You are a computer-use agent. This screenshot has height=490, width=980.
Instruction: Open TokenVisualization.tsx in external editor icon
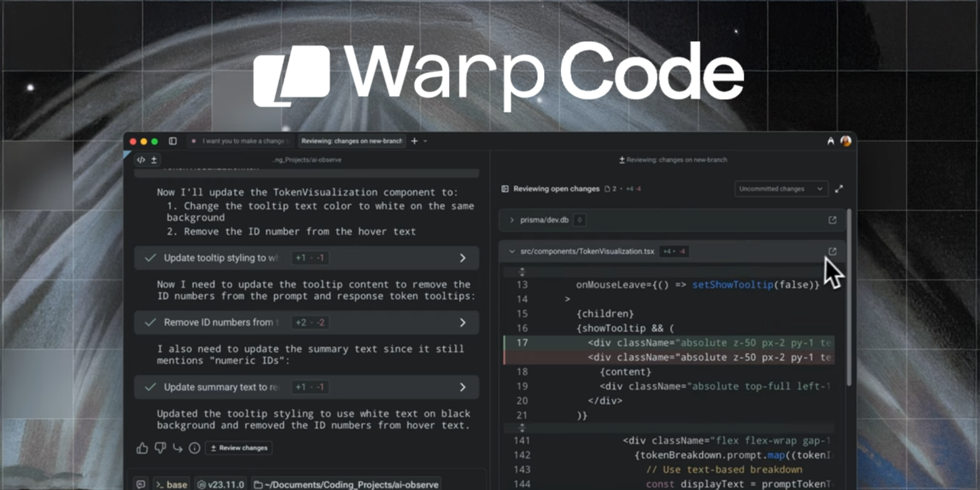pyautogui.click(x=832, y=251)
